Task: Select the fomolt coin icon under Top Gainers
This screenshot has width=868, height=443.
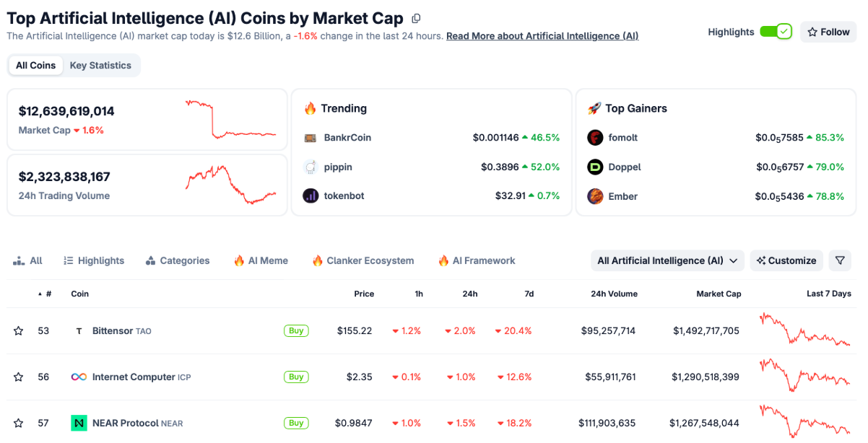Action: pyautogui.click(x=594, y=137)
